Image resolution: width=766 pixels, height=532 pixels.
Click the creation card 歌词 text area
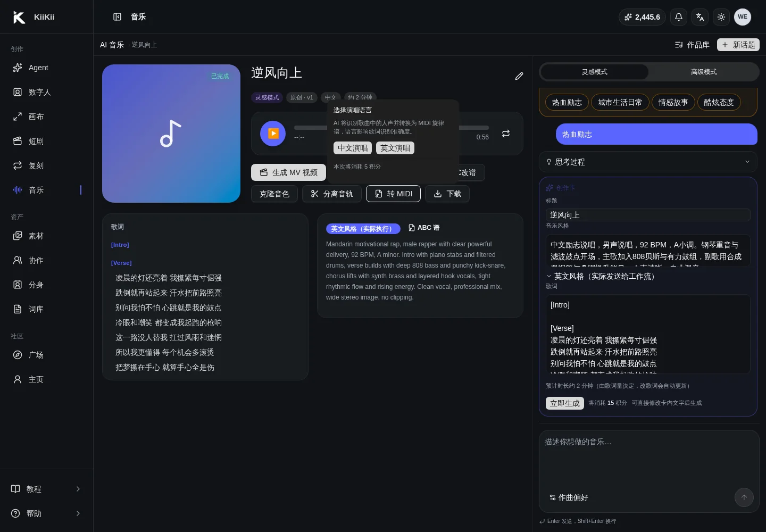coord(648,334)
